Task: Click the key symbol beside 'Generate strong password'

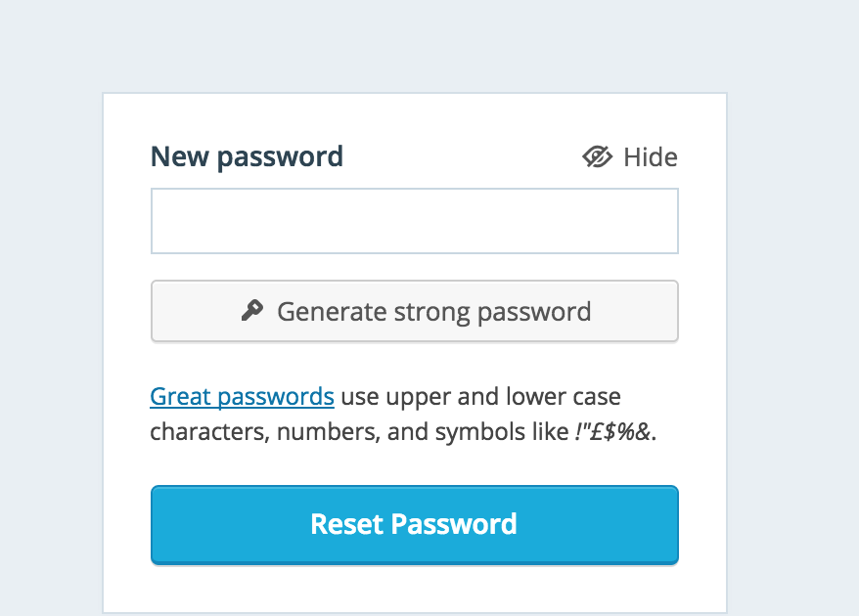Action: (252, 311)
